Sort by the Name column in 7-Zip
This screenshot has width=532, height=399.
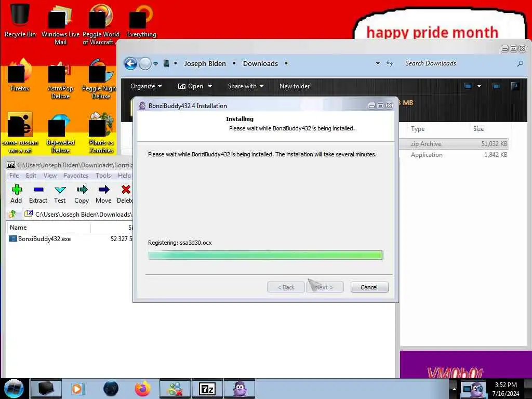point(48,228)
